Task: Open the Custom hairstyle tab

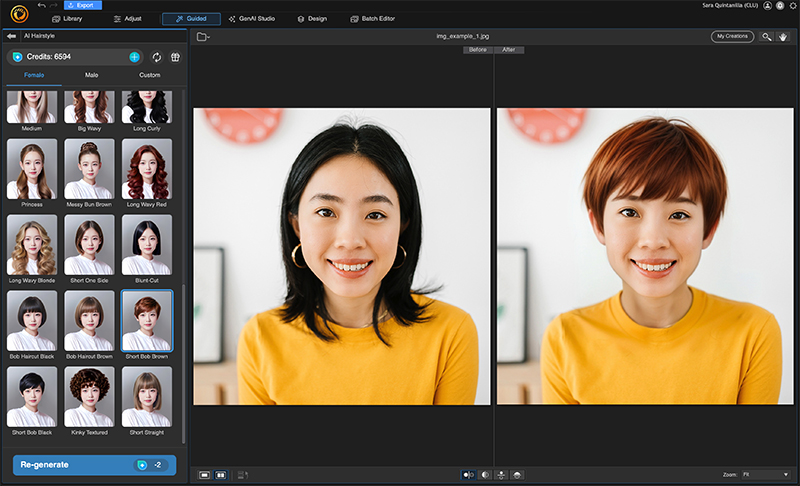Action: 149,75
